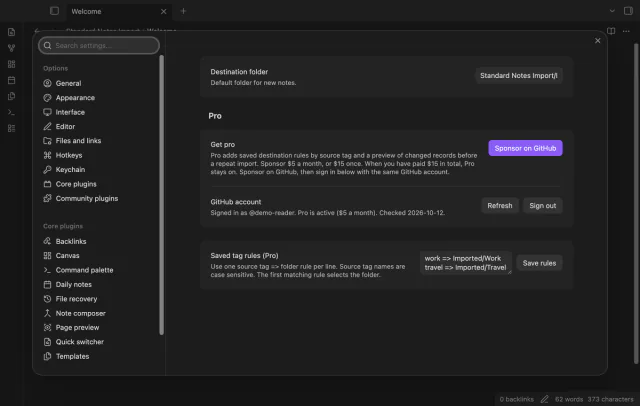Click the Sponsor on GitHub button
Screen dimensions: 640x406
(525, 148)
